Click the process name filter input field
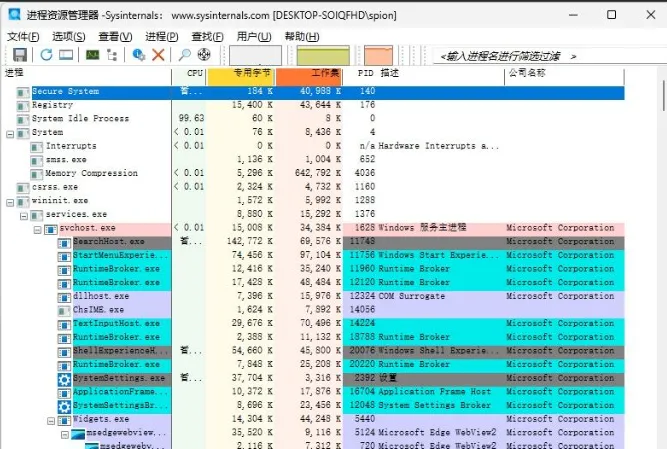The image size is (667, 449). pos(550,56)
